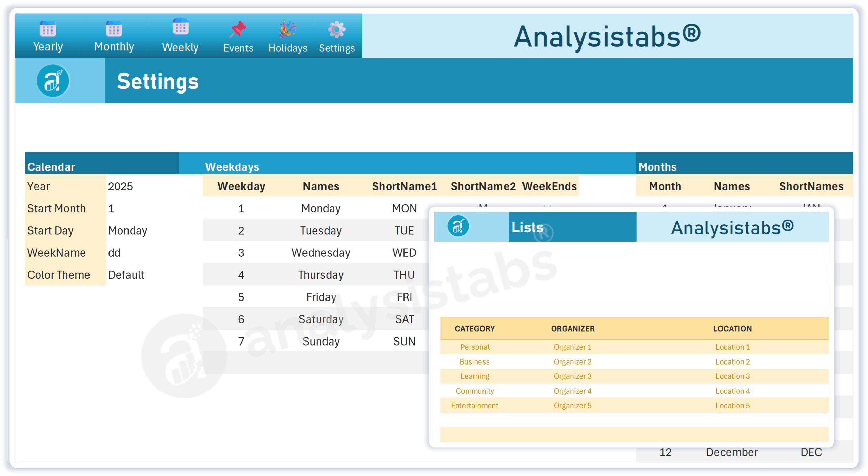This screenshot has height=476, width=868.
Task: Click the Start Month label cell
Action: [x=65, y=208]
